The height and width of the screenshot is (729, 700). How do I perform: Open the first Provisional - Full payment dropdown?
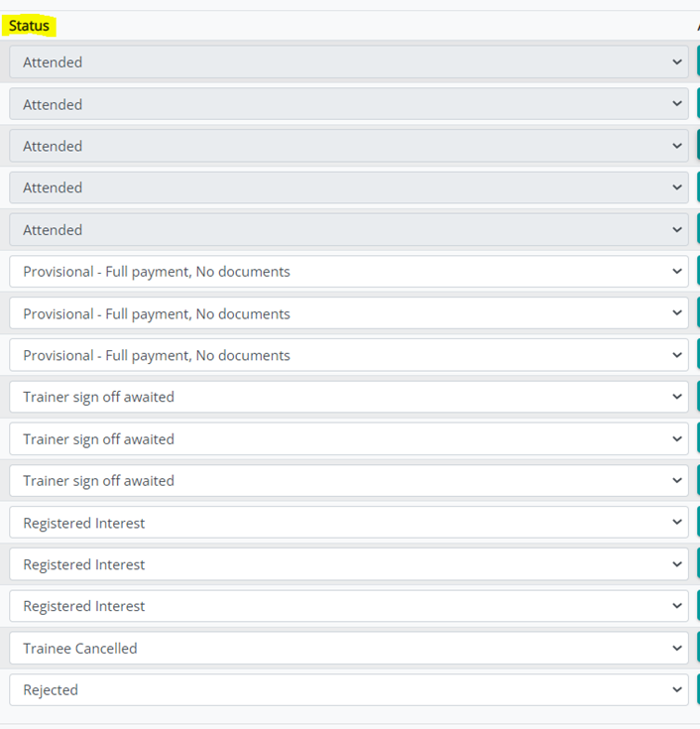pyautogui.click(x=348, y=272)
